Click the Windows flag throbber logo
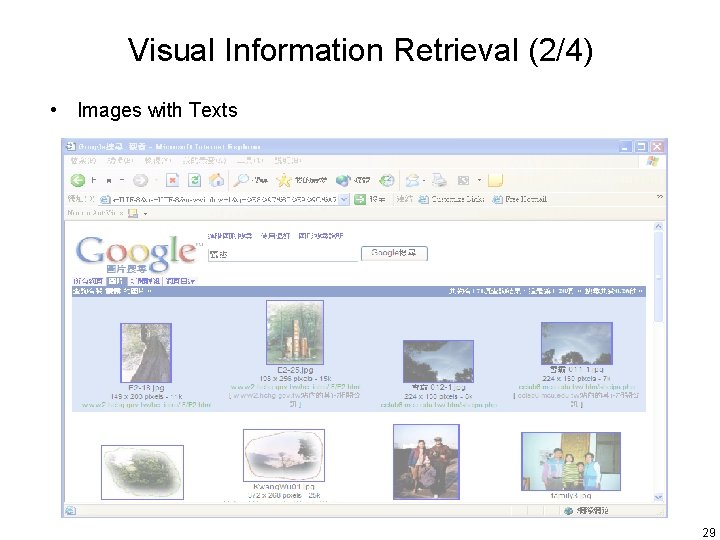 coord(652,161)
